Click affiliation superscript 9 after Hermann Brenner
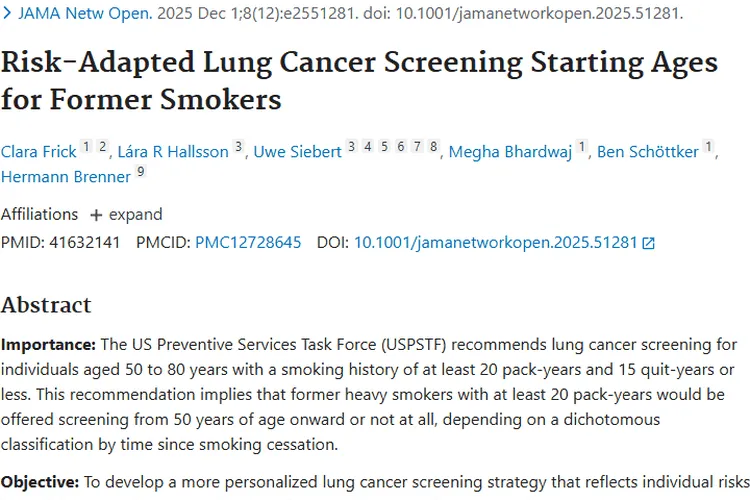This screenshot has height=500, width=750. point(141,172)
